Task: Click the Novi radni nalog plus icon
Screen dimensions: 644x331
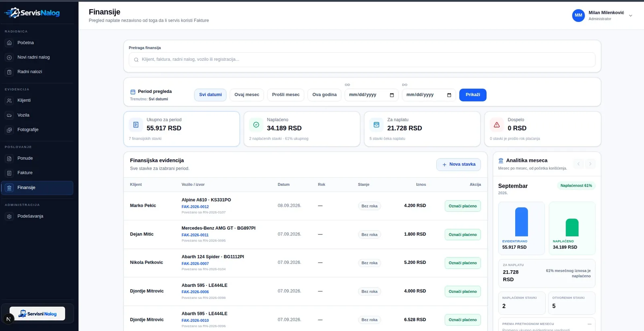Action: click(x=9, y=58)
